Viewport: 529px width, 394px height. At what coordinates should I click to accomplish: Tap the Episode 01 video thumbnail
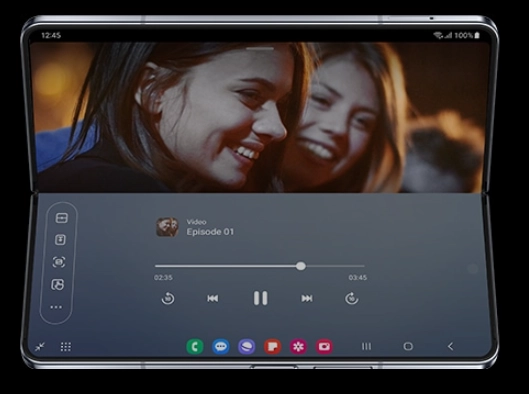coord(167,227)
